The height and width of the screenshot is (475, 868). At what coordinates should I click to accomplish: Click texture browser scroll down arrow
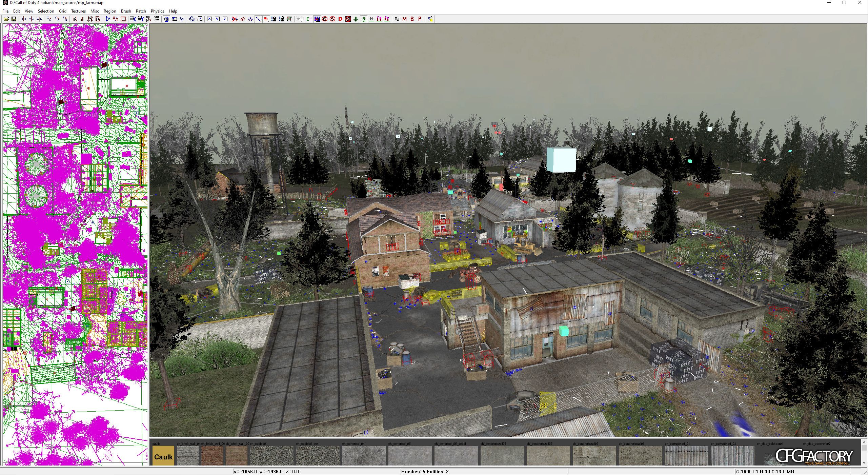[864, 462]
